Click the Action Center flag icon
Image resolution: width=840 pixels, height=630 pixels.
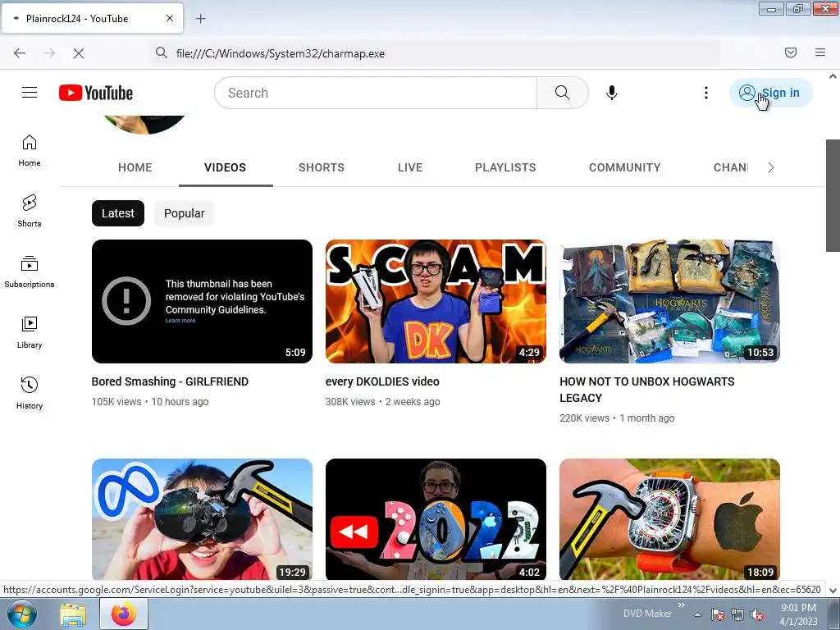[x=717, y=614]
